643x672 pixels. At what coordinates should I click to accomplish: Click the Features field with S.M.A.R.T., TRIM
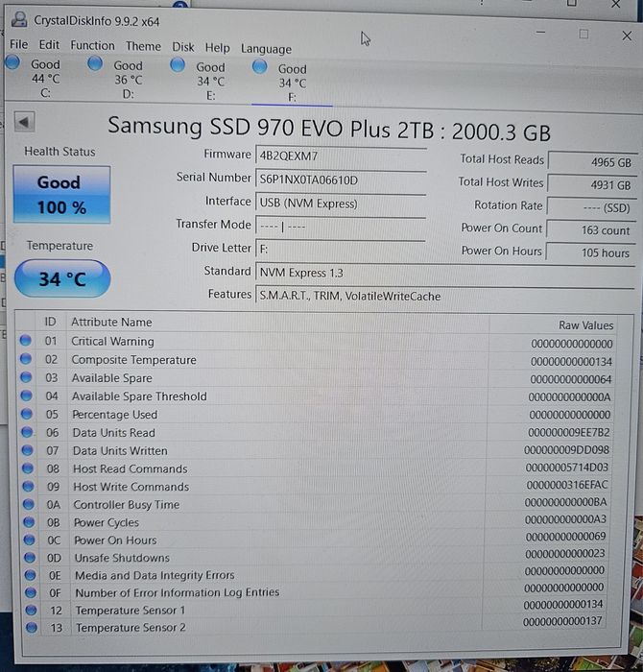444,296
